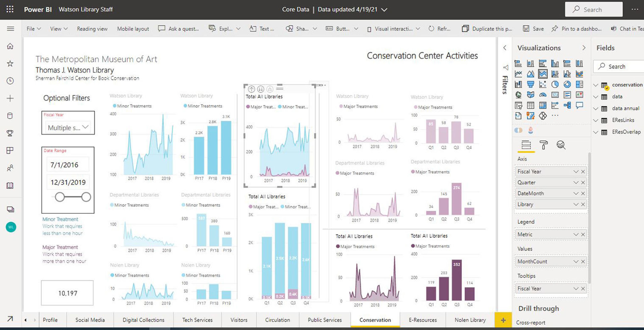Image resolution: width=644 pixels, height=330 pixels.
Task: Collapse the Visualizations pane chevron
Action: click(584, 48)
